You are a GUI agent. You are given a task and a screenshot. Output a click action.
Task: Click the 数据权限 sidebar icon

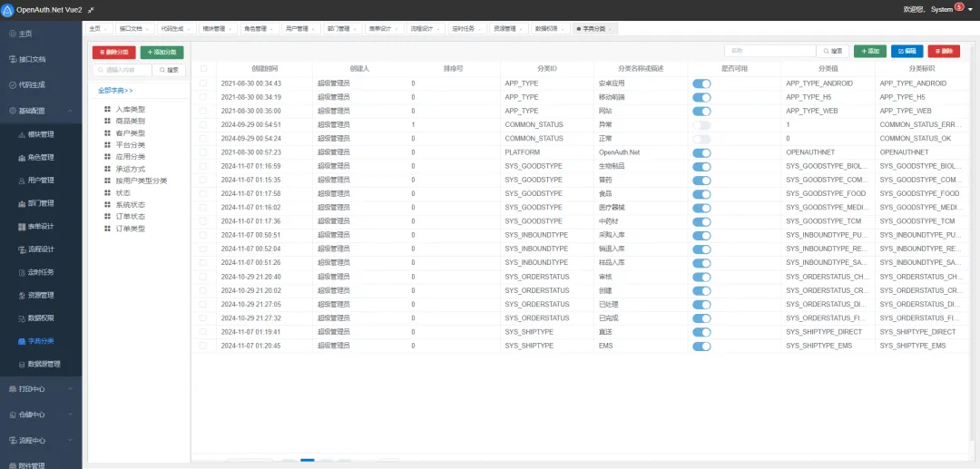[22, 318]
